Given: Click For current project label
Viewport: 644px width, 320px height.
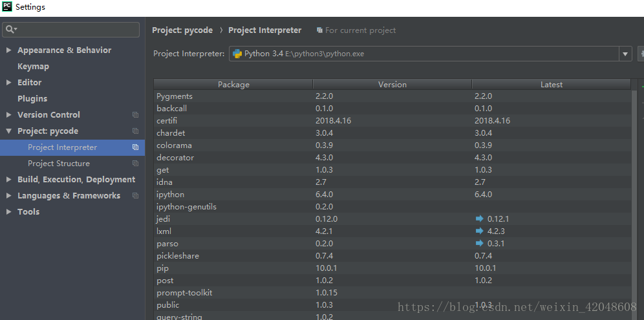Looking at the screenshot, I should click(x=360, y=30).
